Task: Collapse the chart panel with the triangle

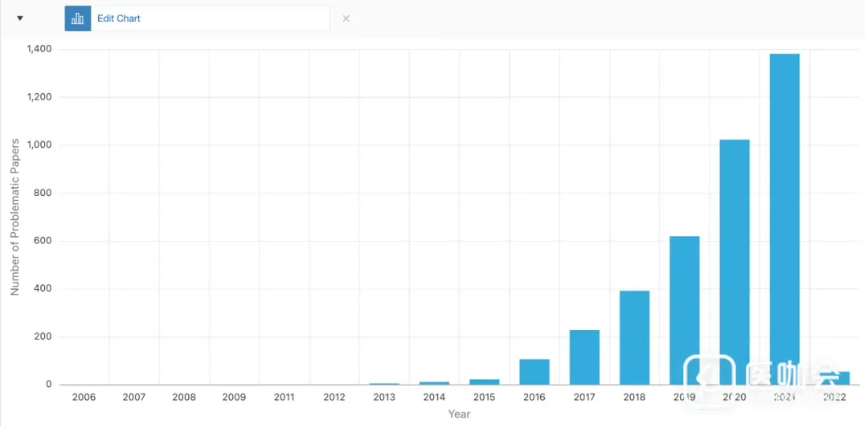Action: (x=20, y=18)
